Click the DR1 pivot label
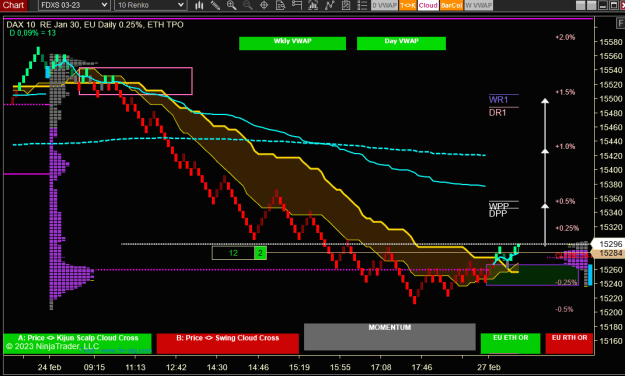 pyautogui.click(x=497, y=113)
